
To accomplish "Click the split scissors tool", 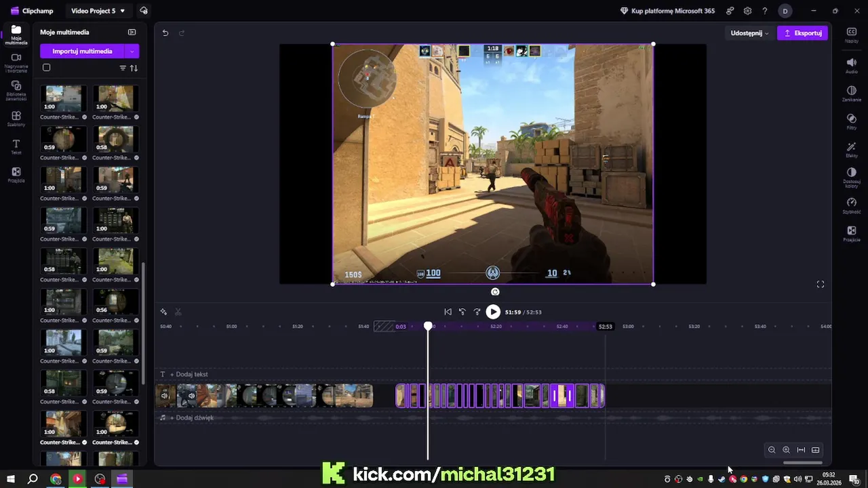I will coord(178,312).
